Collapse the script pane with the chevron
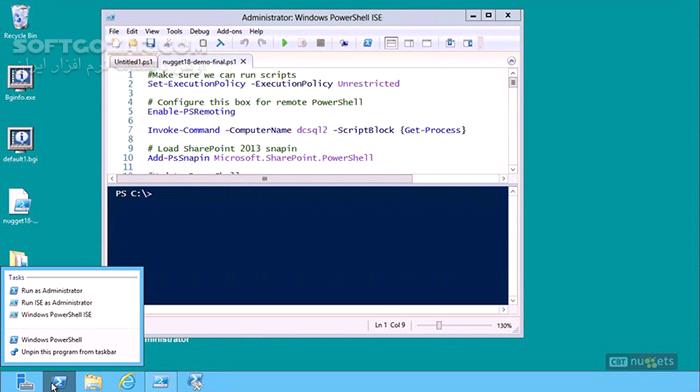 pos(512,61)
